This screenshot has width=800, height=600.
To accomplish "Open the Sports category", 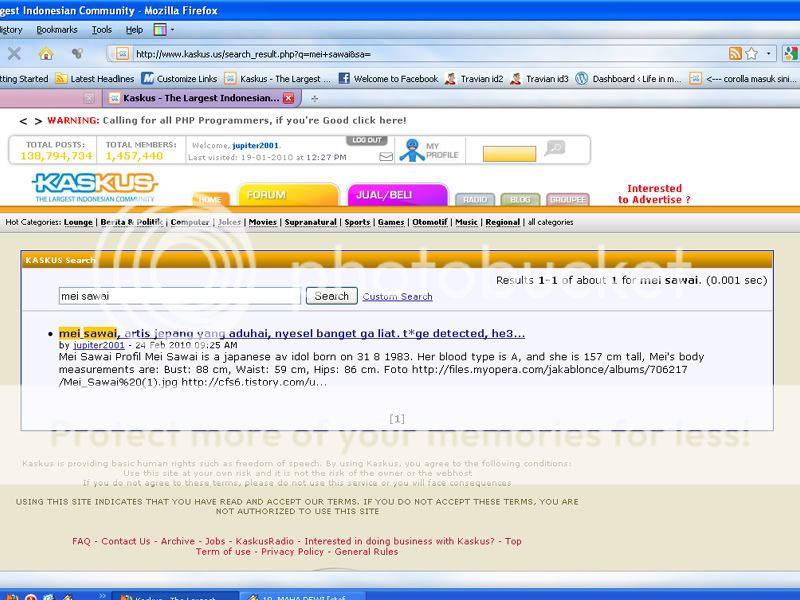I will (357, 222).
